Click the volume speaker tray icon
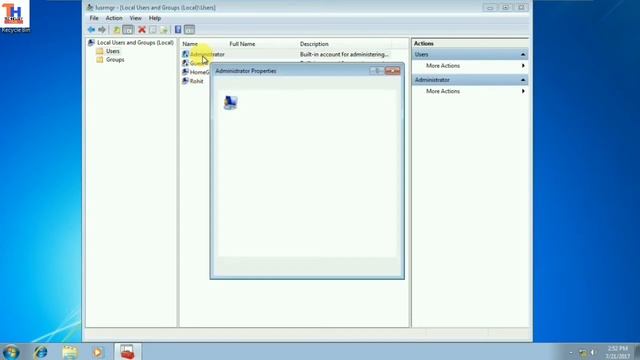The width and height of the screenshot is (640, 360). pyautogui.click(x=593, y=352)
